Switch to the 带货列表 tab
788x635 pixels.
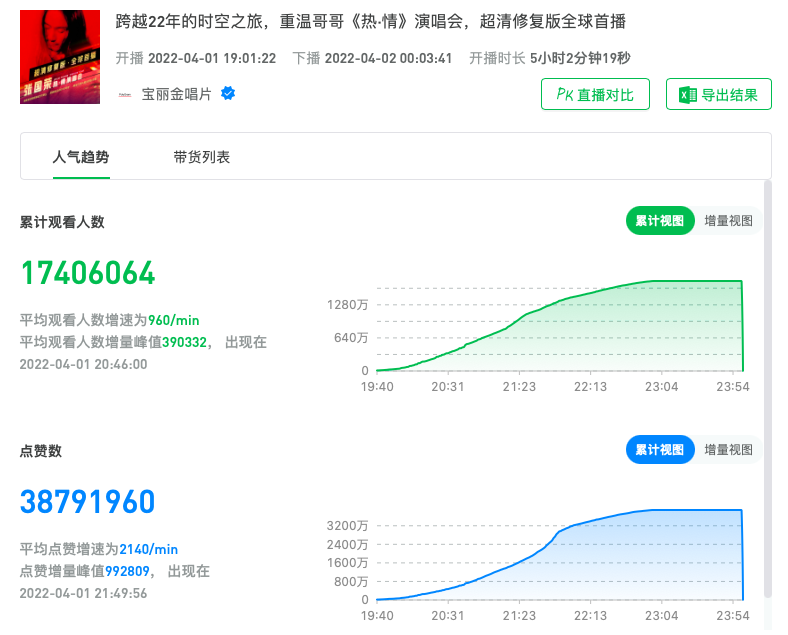202,157
